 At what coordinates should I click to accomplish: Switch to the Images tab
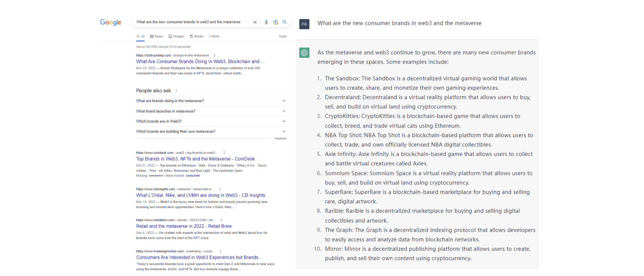(x=176, y=36)
